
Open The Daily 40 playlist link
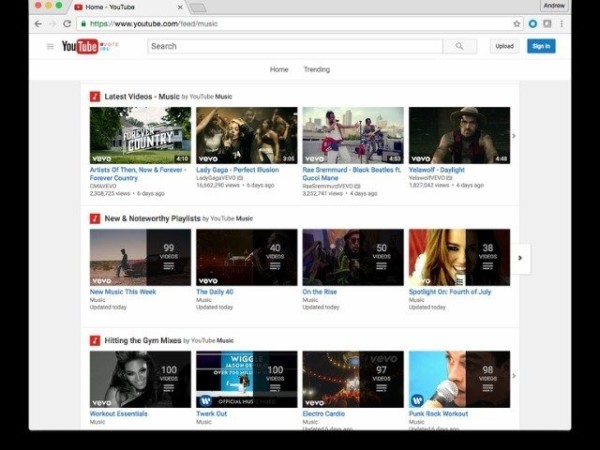pyautogui.click(x=215, y=292)
